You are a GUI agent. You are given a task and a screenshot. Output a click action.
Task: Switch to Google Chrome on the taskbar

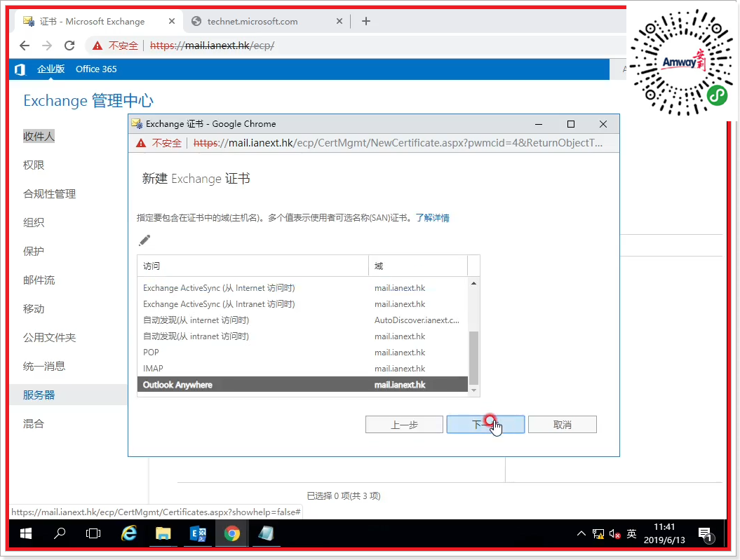coord(231,533)
